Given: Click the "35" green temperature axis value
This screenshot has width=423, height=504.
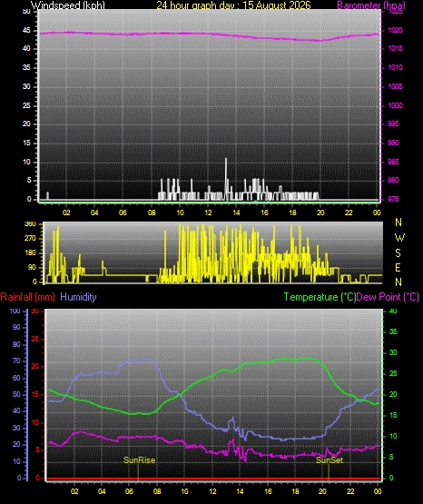Looking at the screenshot, I should 393,331.
